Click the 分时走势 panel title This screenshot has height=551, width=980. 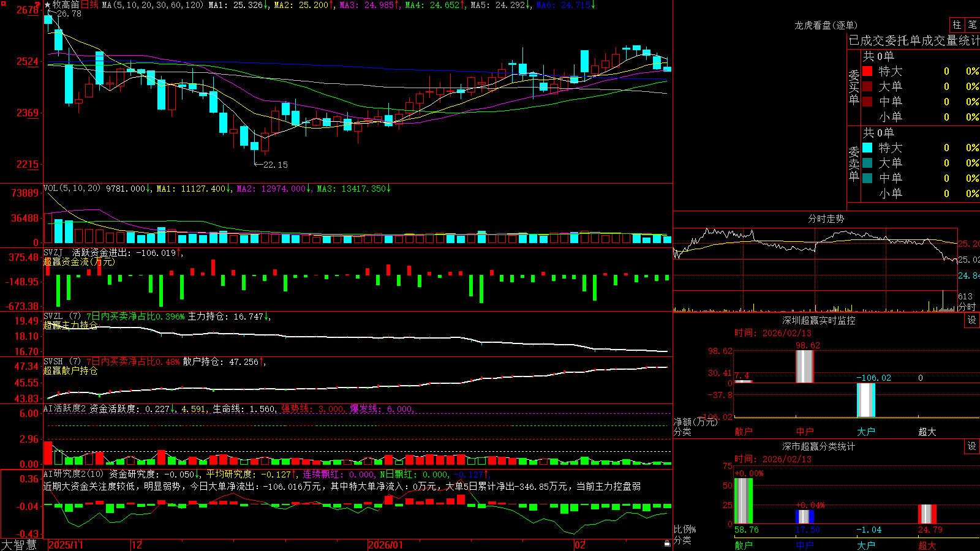(826, 219)
